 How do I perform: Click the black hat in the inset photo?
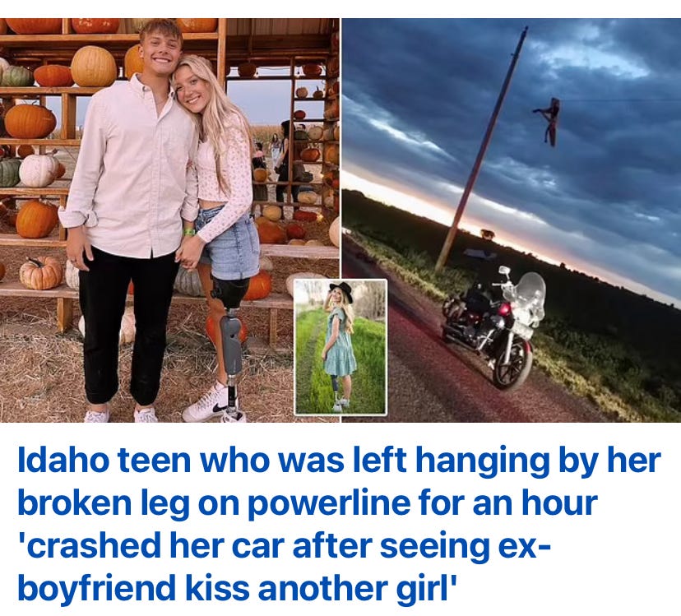[x=340, y=288]
